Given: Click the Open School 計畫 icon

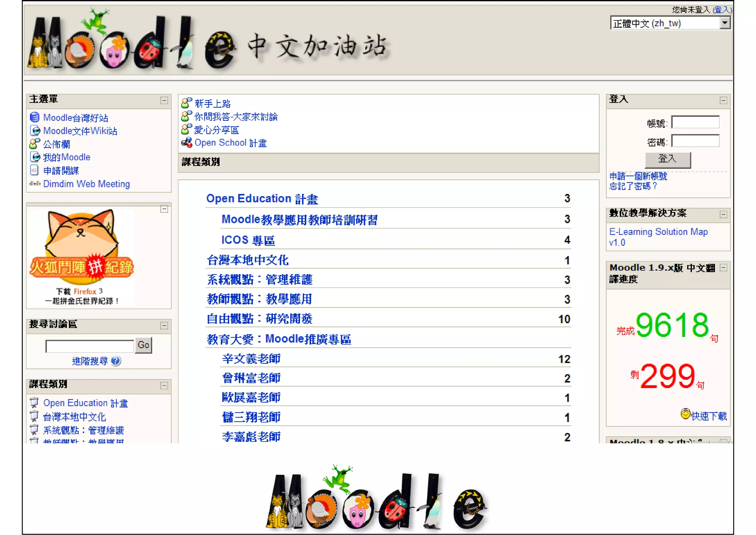Looking at the screenshot, I should (x=187, y=143).
